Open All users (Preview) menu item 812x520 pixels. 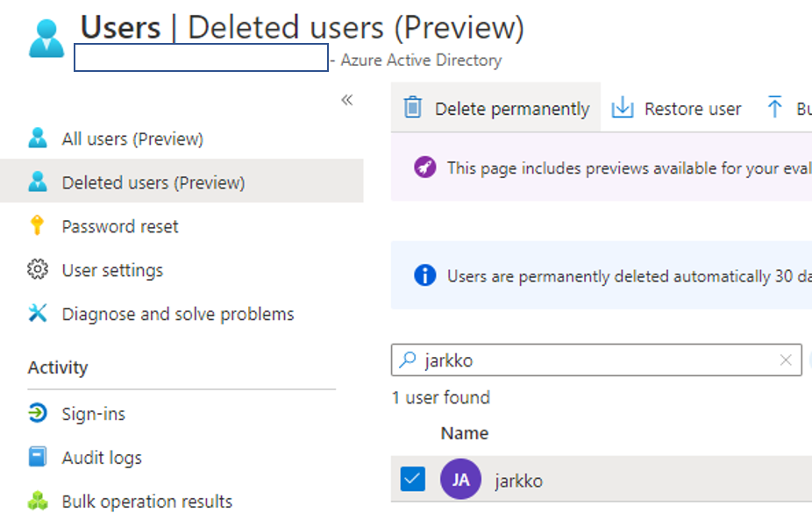132,139
